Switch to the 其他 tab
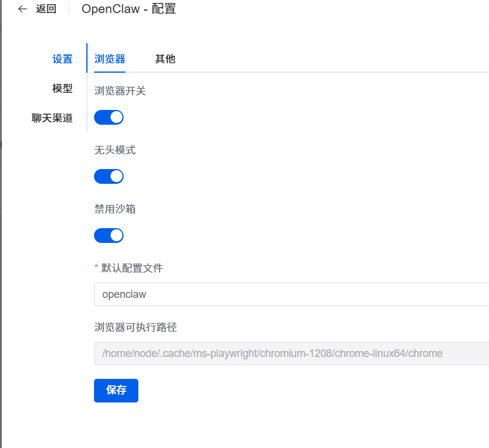The height and width of the screenshot is (448, 489). coord(165,59)
